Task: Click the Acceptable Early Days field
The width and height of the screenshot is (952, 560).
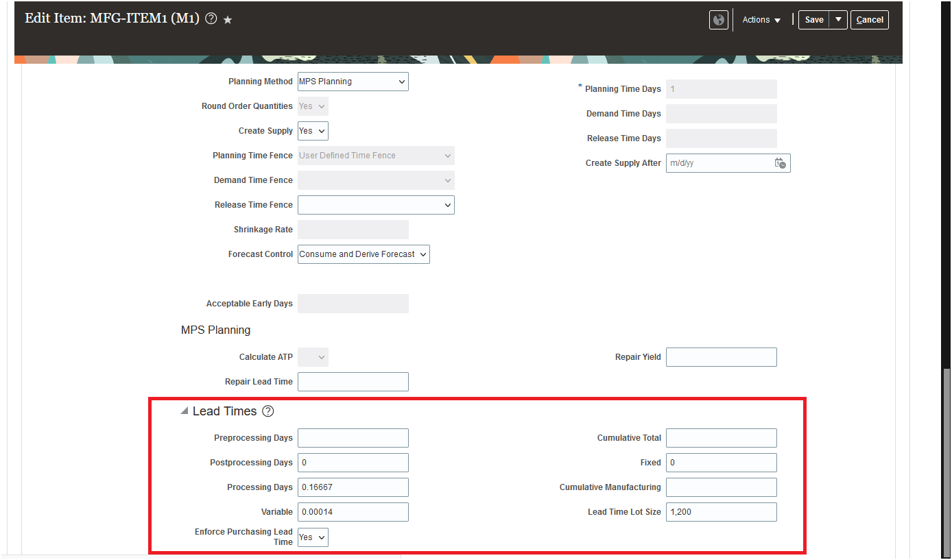Action: tap(353, 304)
